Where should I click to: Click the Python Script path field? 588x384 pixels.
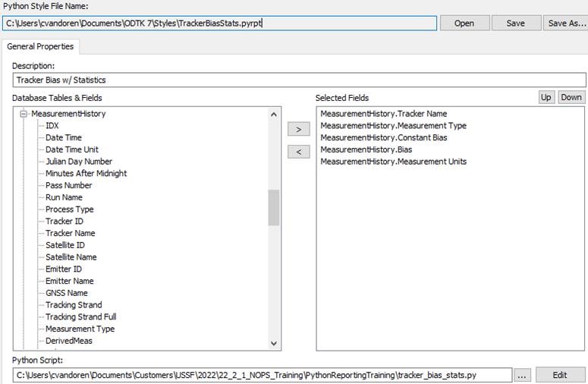pyautogui.click(x=263, y=375)
